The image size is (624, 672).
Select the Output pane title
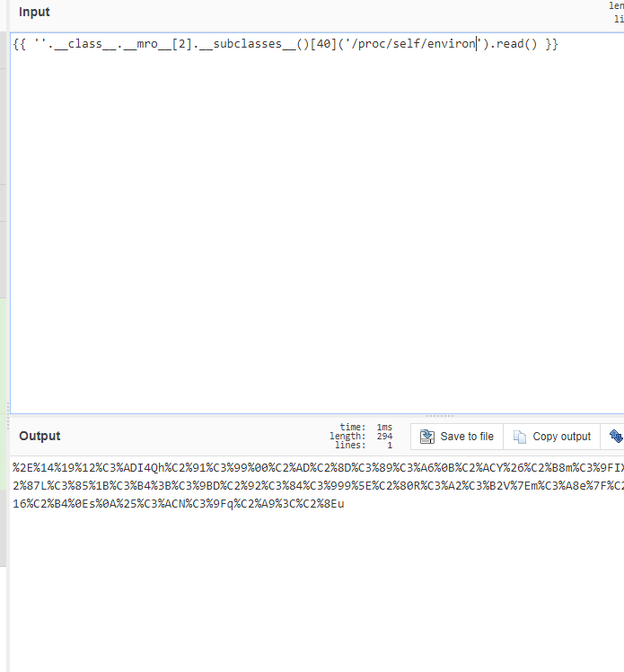(x=40, y=436)
